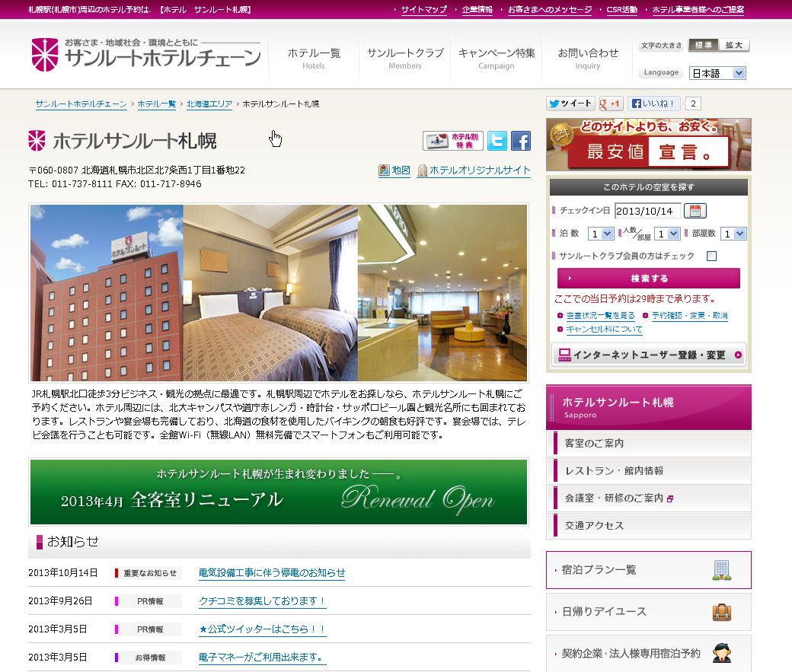Screen dimensions: 792x672
Task: Click the hotel photo collage image
Action: [x=279, y=293]
